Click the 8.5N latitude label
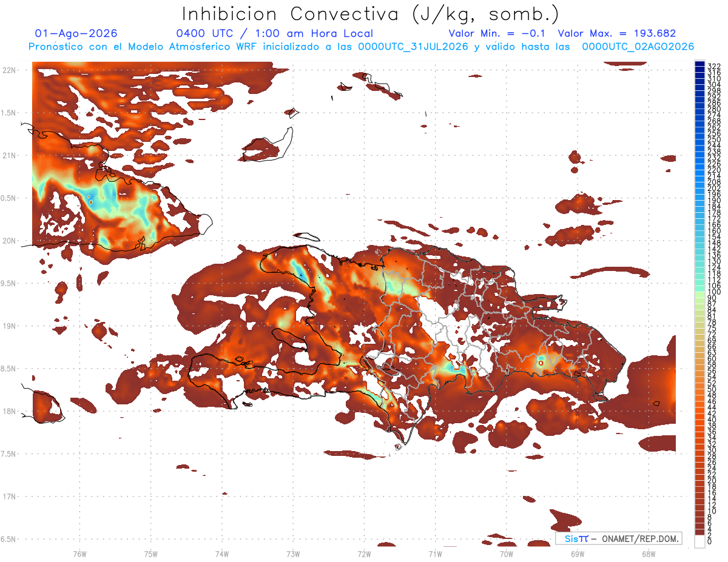The width and height of the screenshot is (728, 562). [9, 369]
